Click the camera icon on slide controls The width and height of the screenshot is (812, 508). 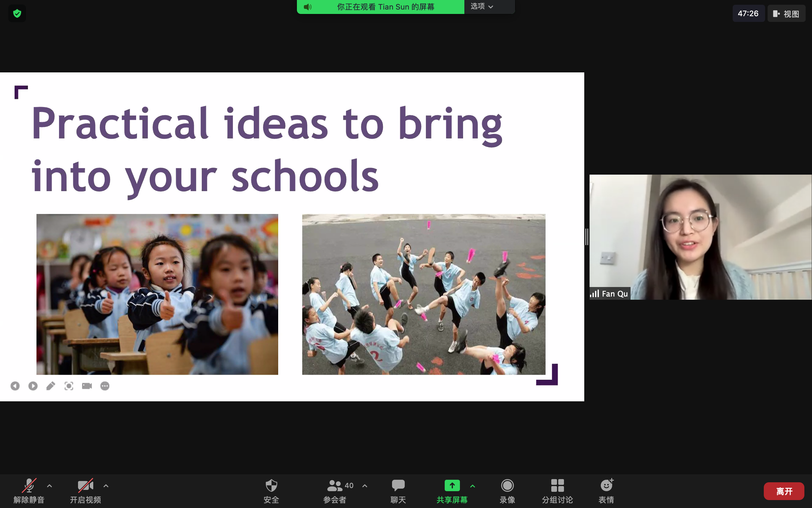coord(87,386)
